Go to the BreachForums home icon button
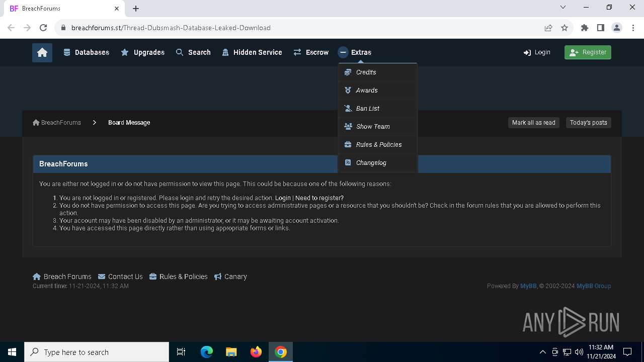This screenshot has width=644, height=362. pyautogui.click(x=42, y=52)
